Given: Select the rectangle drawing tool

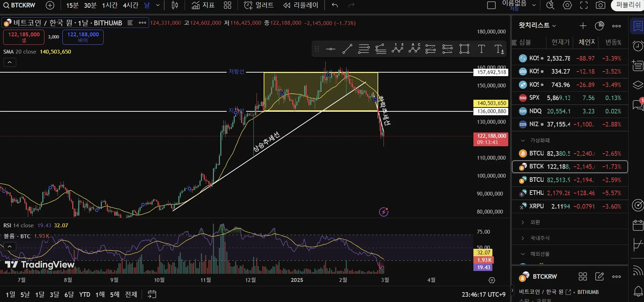Looking at the screenshot, I should coord(465,49).
